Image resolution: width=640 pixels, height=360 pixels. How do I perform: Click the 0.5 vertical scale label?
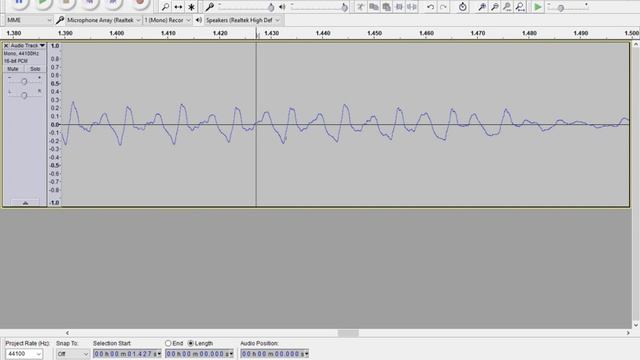55,84
